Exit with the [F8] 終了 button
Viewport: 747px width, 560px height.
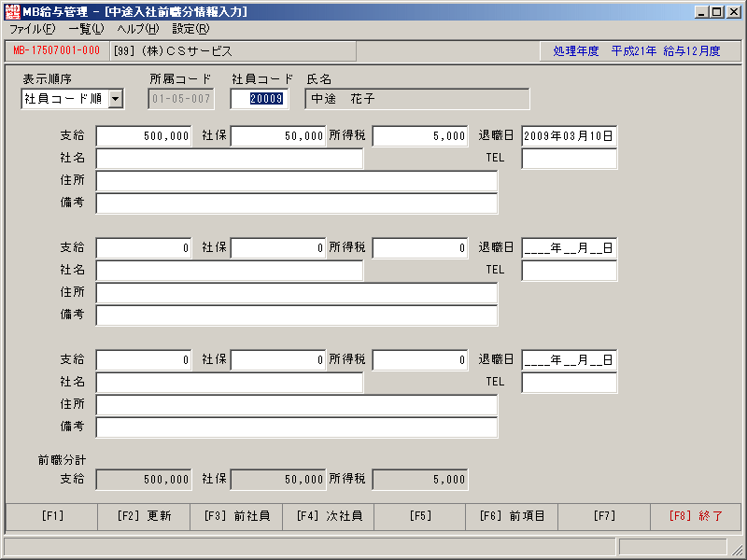696,516
